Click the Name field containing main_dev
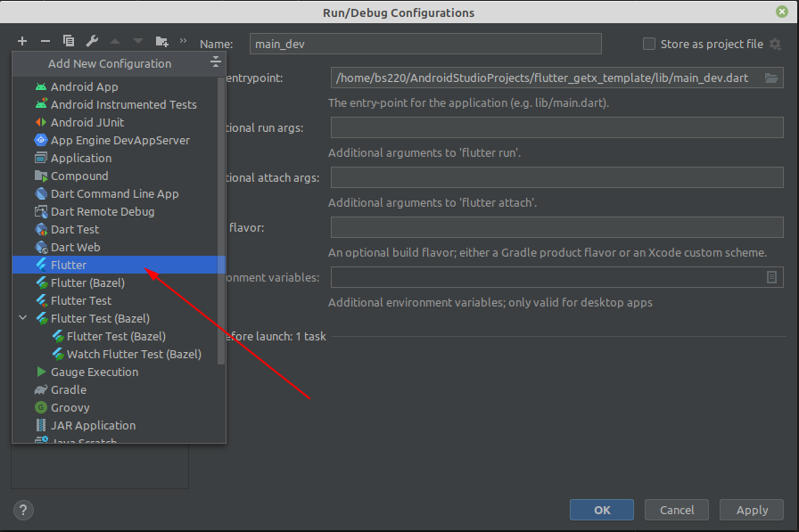 [425, 44]
